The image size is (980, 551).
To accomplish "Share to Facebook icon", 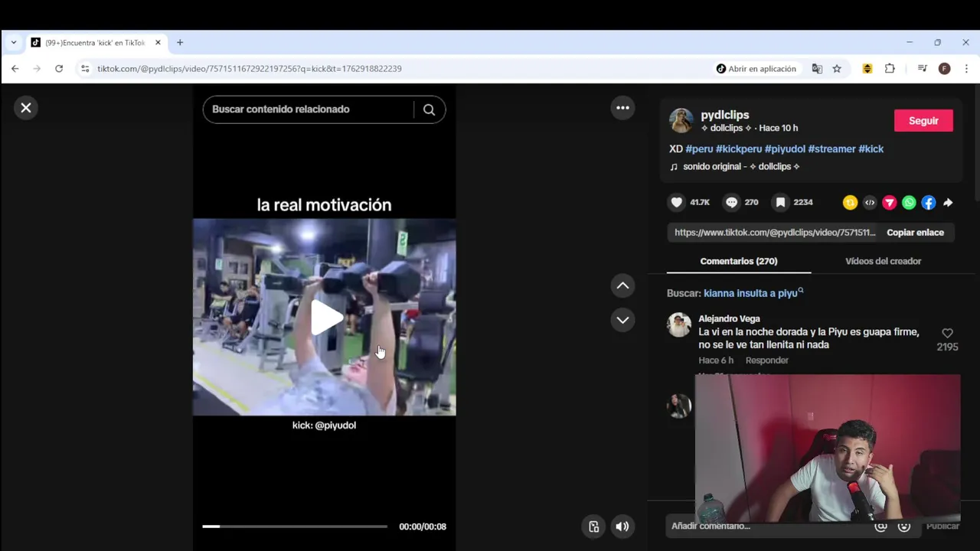I will click(x=928, y=203).
